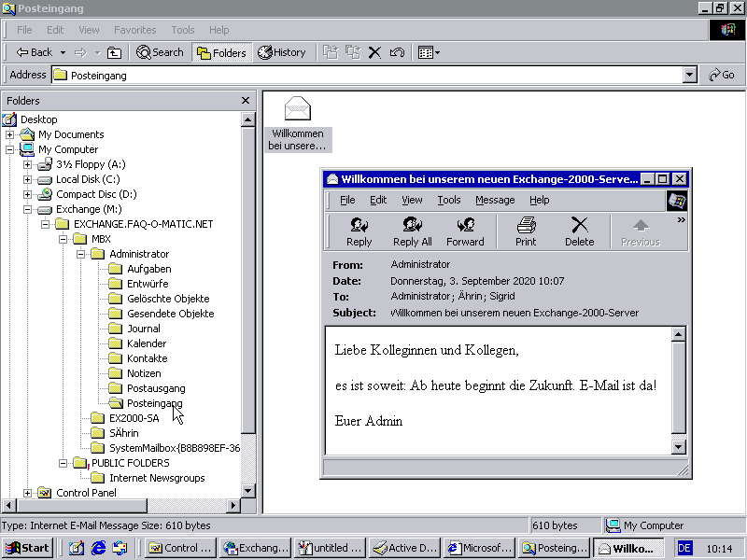The width and height of the screenshot is (747, 560).
Task: Collapse the Administrator folder node
Action: (81, 254)
